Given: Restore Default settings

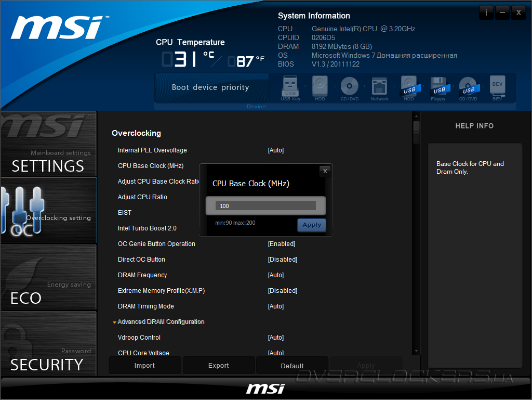Looking at the screenshot, I should 292,365.
